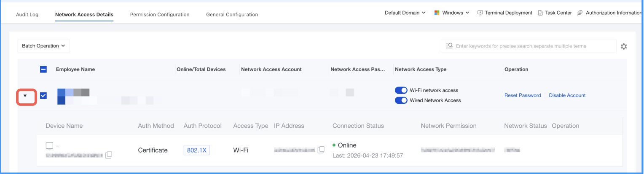Screen dimensions: 644x174
Task: Click the Disable Account link
Action: click(567, 95)
